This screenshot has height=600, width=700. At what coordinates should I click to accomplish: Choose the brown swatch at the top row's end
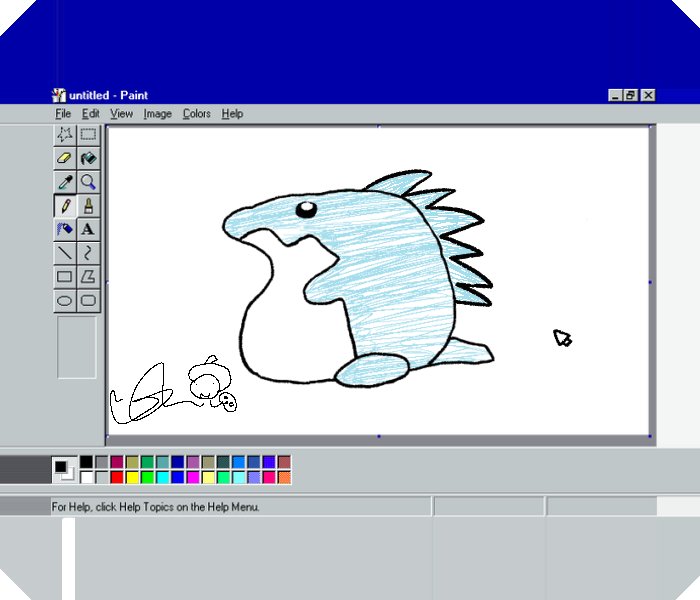(x=284, y=462)
